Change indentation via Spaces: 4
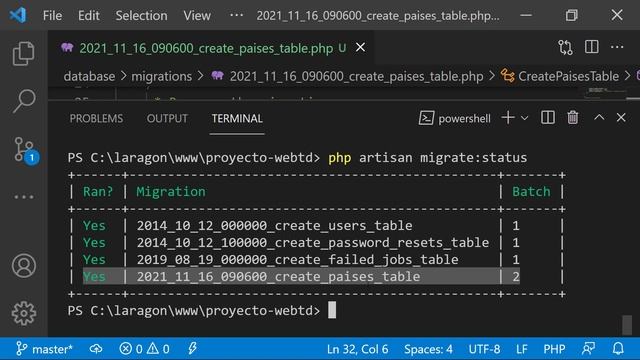 428,349
